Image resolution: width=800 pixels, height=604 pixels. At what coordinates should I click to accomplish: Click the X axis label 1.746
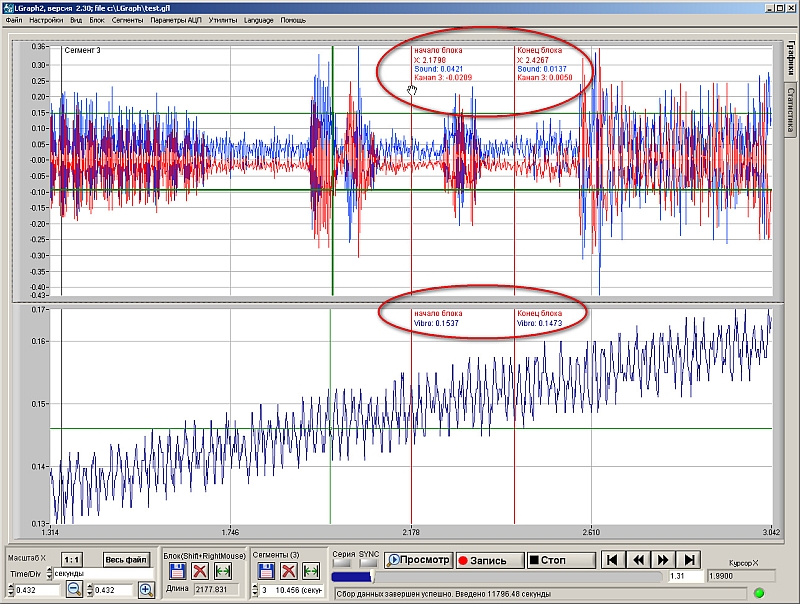[x=230, y=532]
